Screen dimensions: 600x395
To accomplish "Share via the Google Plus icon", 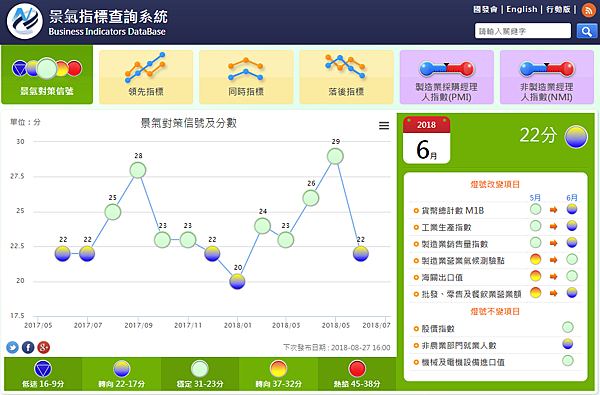I will (x=44, y=347).
